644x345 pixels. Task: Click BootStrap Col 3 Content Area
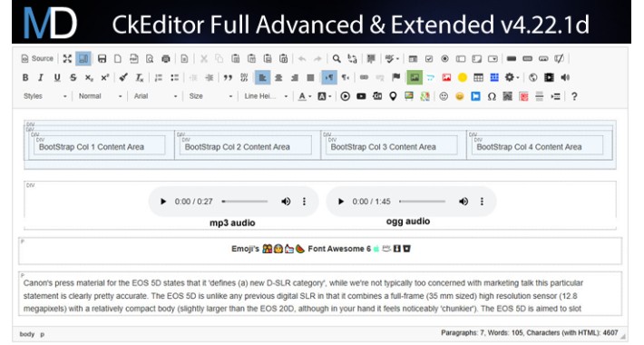(383, 147)
